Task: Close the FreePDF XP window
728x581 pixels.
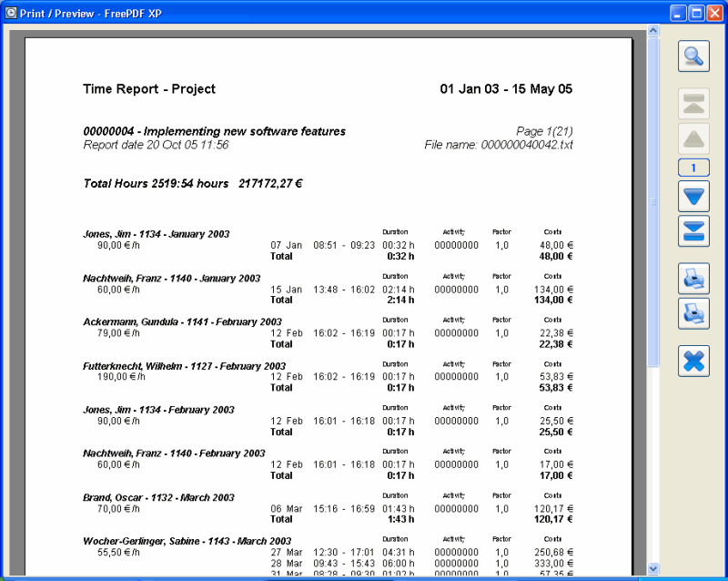Action: [x=714, y=12]
